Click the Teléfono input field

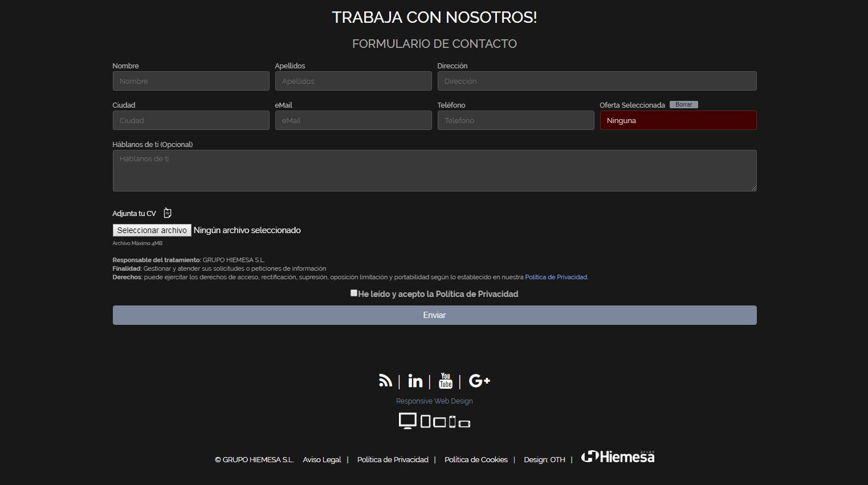pos(516,120)
